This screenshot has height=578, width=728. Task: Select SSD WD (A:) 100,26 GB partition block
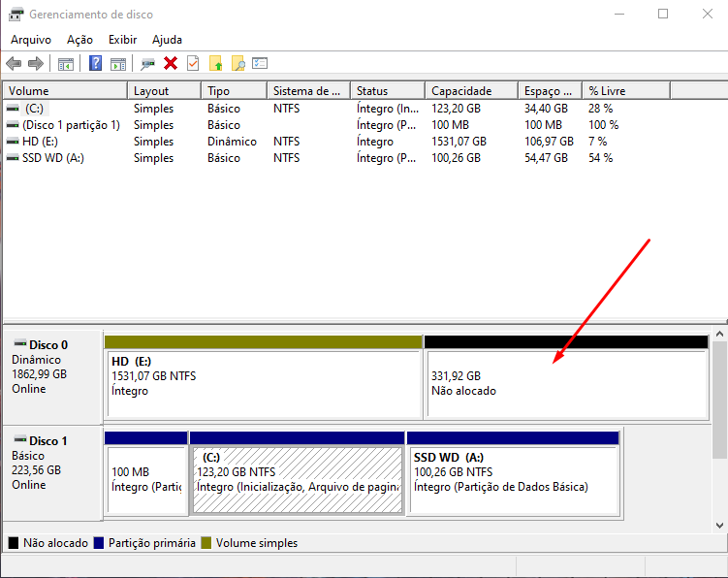click(514, 473)
